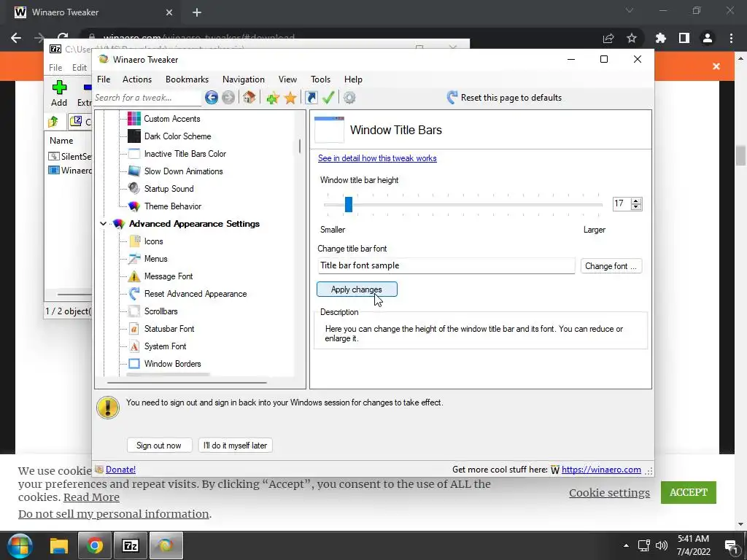The height and width of the screenshot is (560, 747).
Task: Click Reset this page to defaults
Action: pos(504,98)
